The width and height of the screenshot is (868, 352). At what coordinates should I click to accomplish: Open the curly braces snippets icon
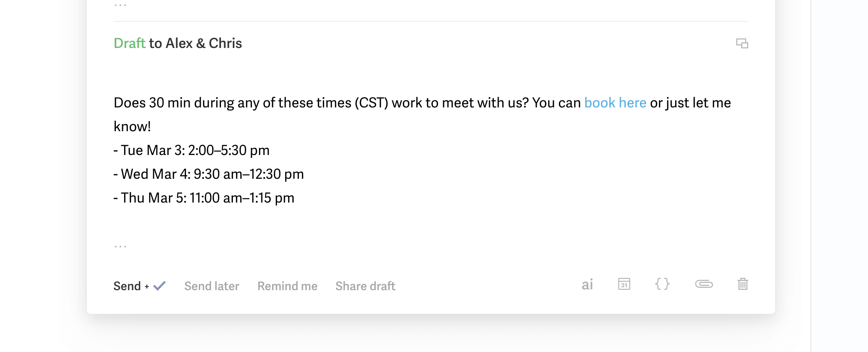[662, 284]
